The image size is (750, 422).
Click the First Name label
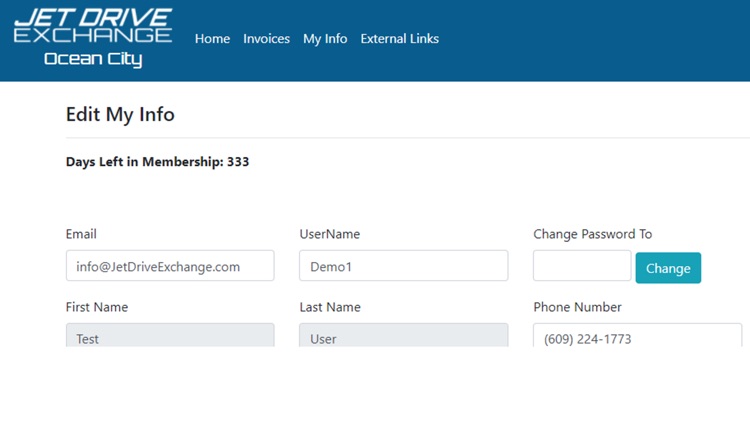click(x=97, y=307)
